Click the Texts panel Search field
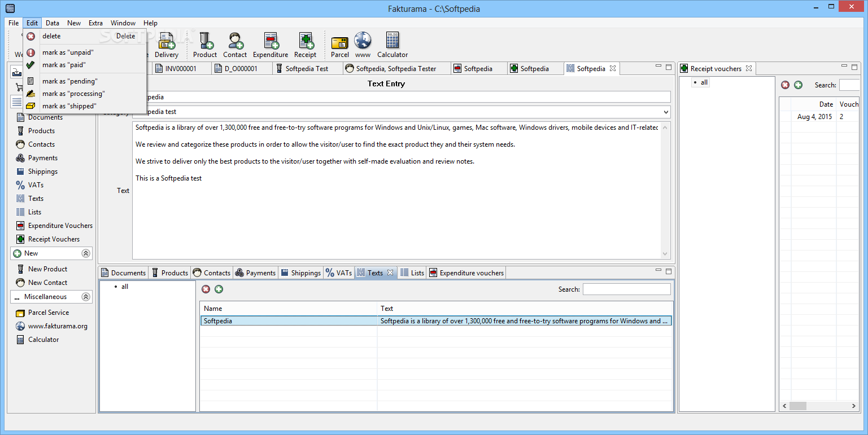Screen dimensions: 868x435 tap(627, 289)
